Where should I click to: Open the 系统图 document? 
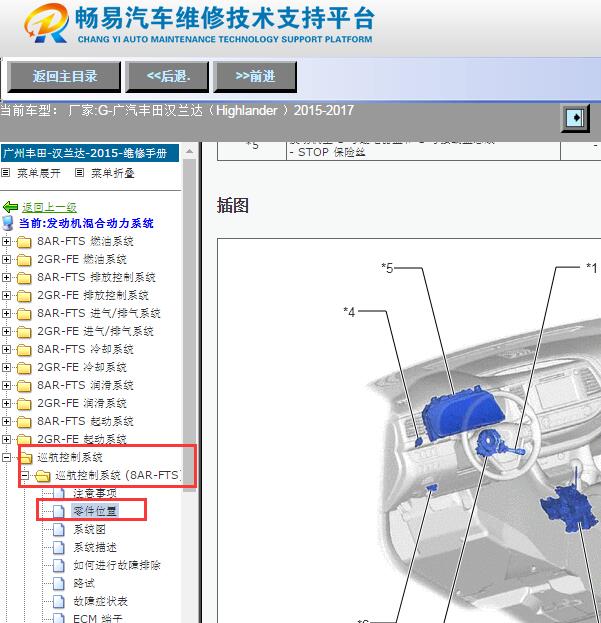tap(89, 529)
